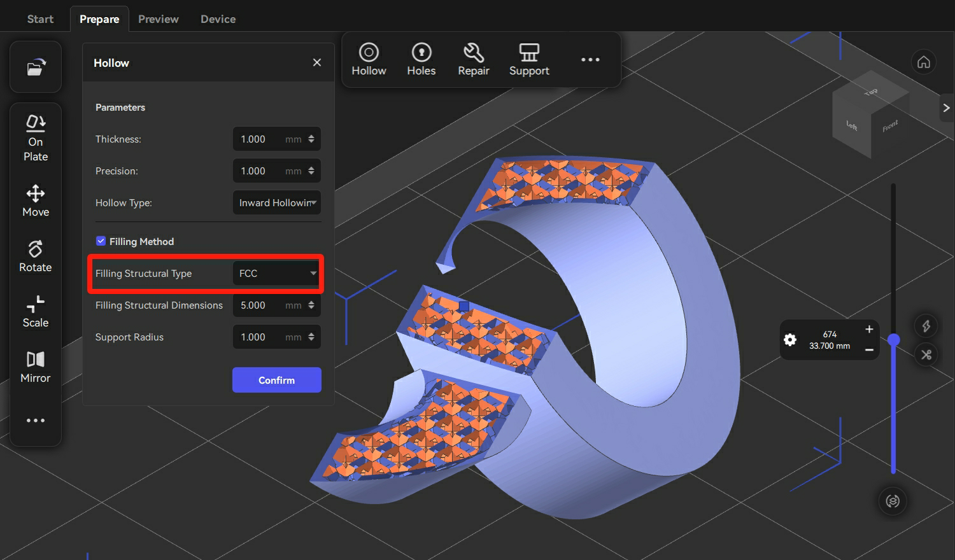Image resolution: width=955 pixels, height=560 pixels.
Task: Select the On Plate tool
Action: [36, 138]
